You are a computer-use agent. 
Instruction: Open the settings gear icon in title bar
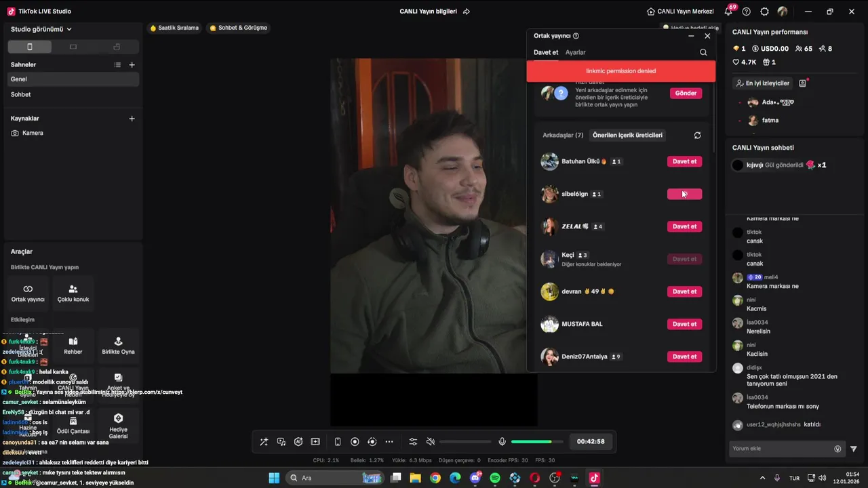point(764,12)
